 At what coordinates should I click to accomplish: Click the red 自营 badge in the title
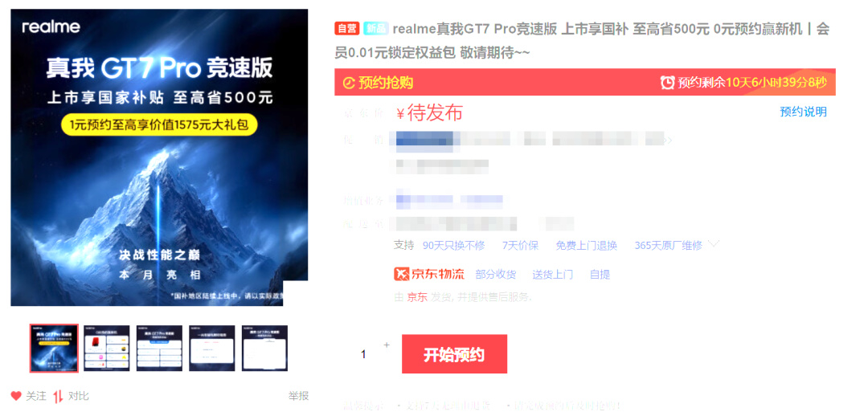tap(347, 29)
